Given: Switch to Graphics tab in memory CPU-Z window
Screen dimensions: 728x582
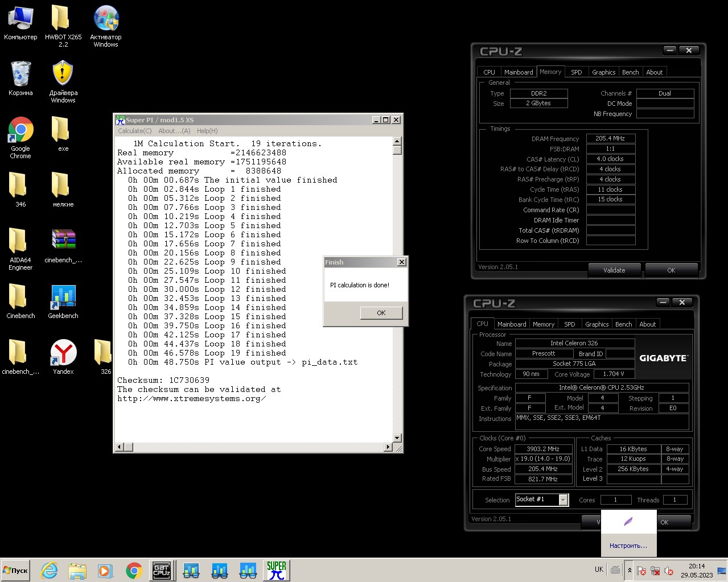Looking at the screenshot, I should click(x=603, y=72).
